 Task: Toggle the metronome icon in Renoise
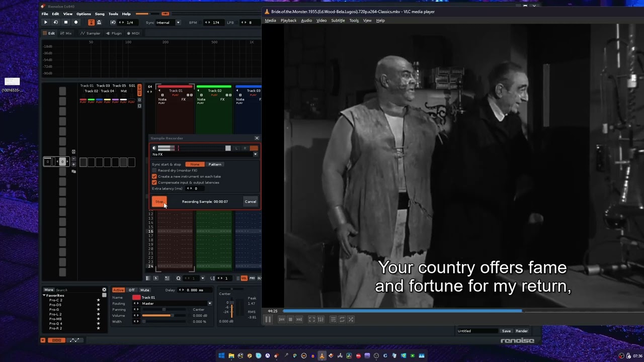pyautogui.click(x=99, y=23)
